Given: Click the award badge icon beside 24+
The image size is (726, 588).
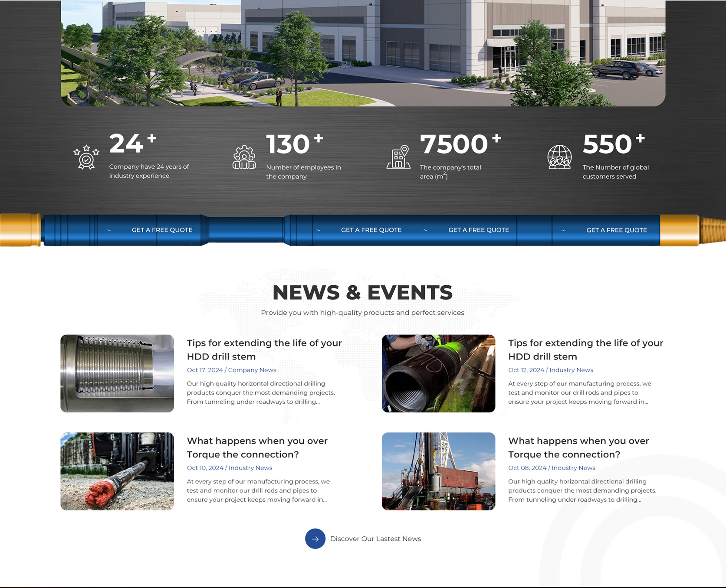Looking at the screenshot, I should (86, 157).
